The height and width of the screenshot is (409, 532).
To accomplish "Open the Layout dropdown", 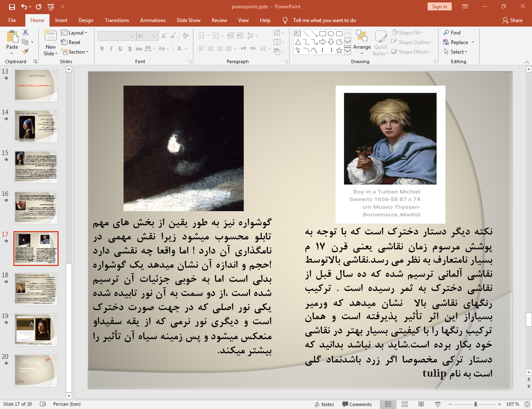I will pyautogui.click(x=74, y=32).
